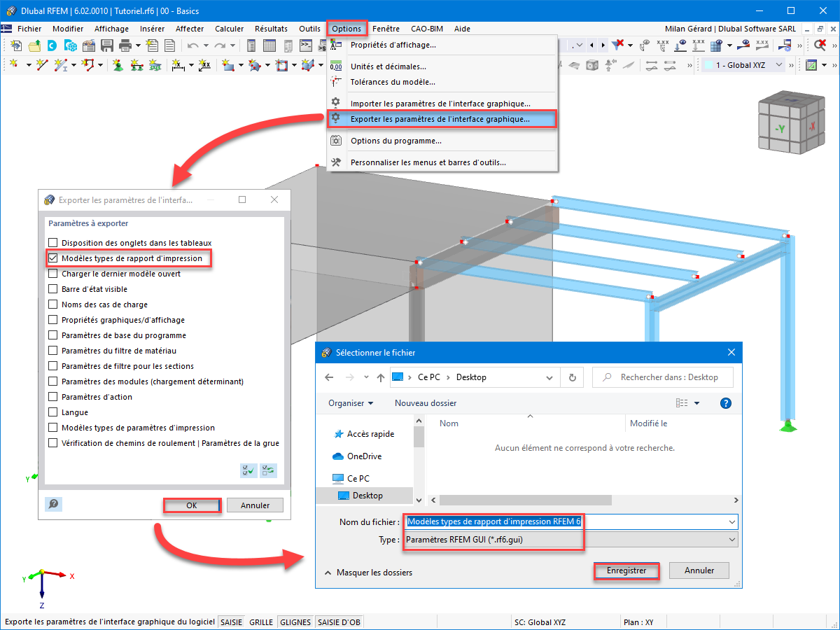
Task: Check Paramètres de base du programme
Action: point(52,335)
